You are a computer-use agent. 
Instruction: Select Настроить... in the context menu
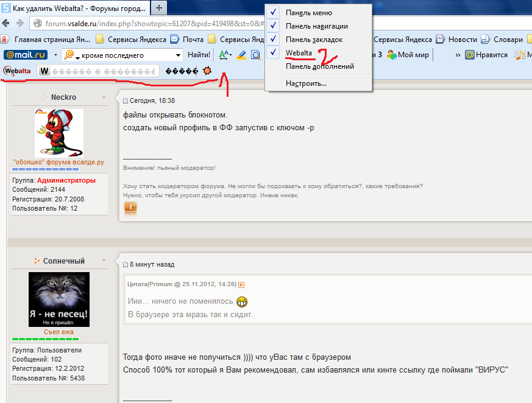[306, 83]
